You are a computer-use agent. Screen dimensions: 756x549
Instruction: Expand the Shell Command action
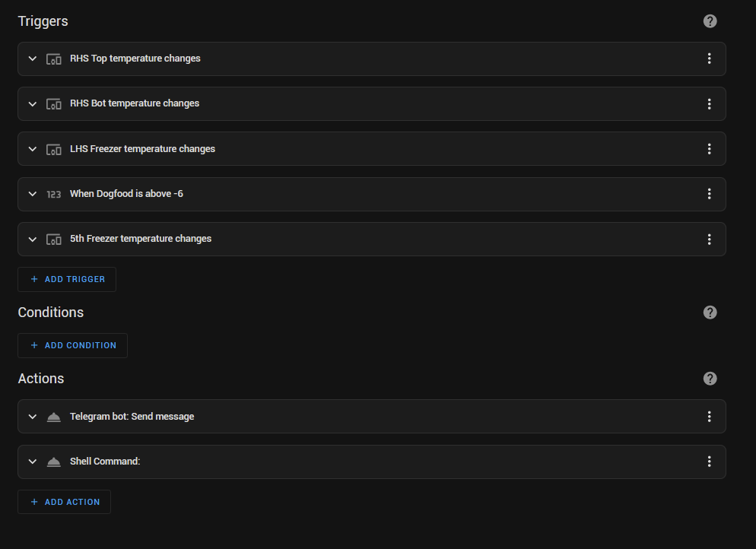(32, 462)
